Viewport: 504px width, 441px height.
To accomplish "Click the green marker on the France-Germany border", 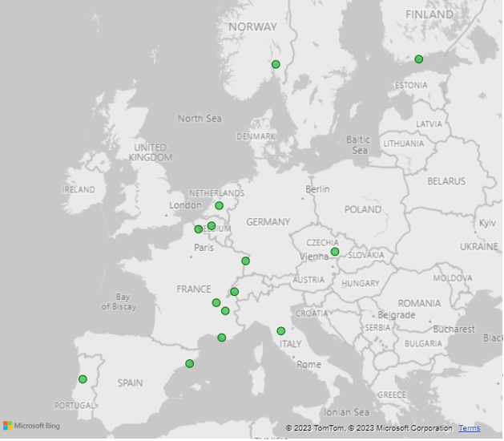I will point(245,261).
